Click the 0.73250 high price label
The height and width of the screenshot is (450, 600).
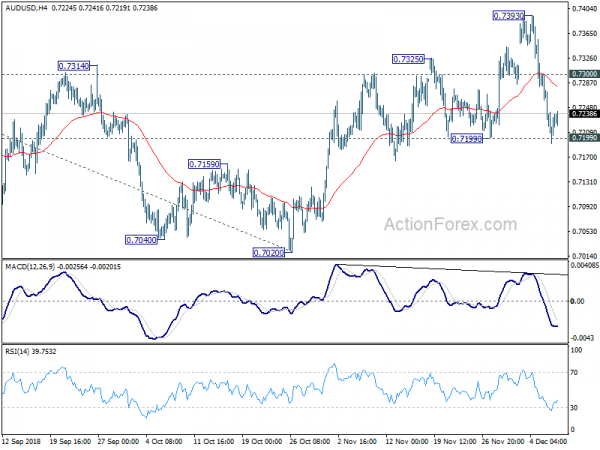[410, 60]
